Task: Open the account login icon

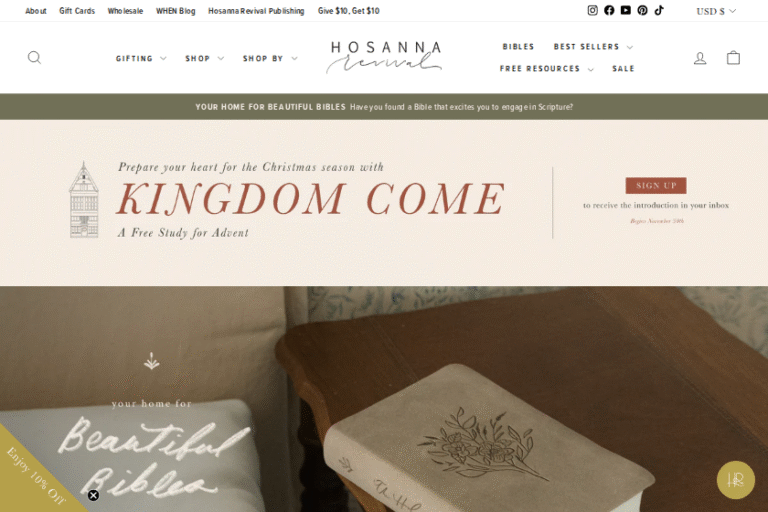Action: pos(700,58)
